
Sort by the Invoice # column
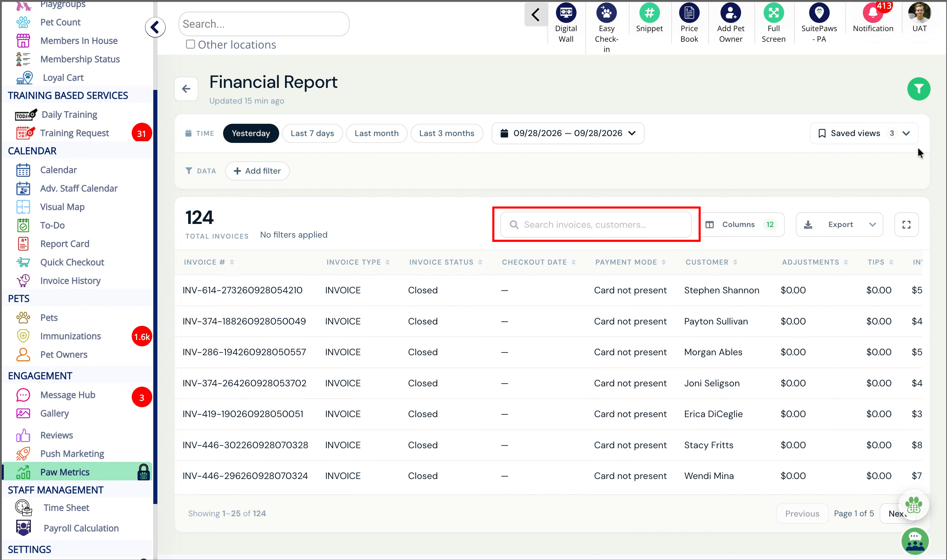209,262
